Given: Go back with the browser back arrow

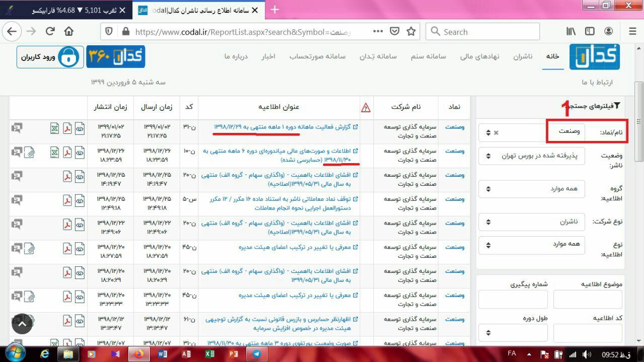Looking at the screenshot, I should (12, 31).
